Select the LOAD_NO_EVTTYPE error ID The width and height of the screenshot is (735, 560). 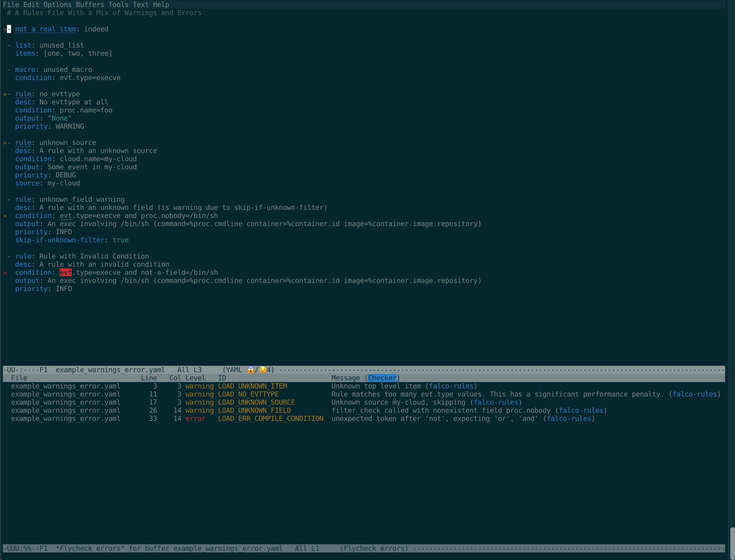pos(248,394)
